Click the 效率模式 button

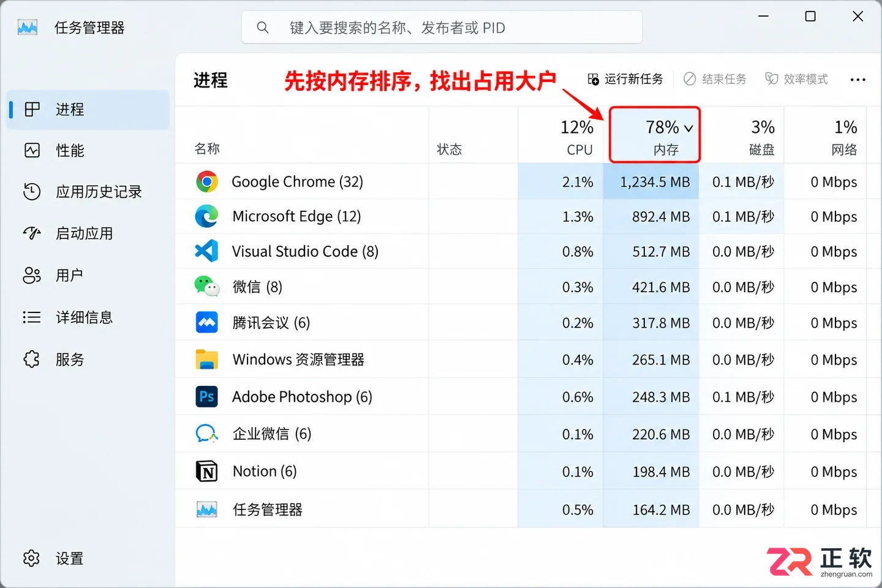tap(796, 79)
